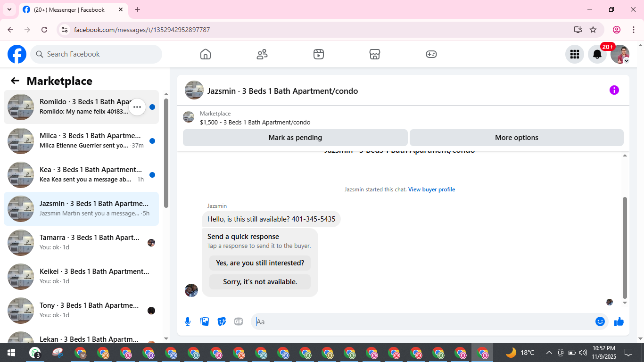The height and width of the screenshot is (362, 644).
Task: Go to the Friends icon in top navigation
Action: point(262,54)
